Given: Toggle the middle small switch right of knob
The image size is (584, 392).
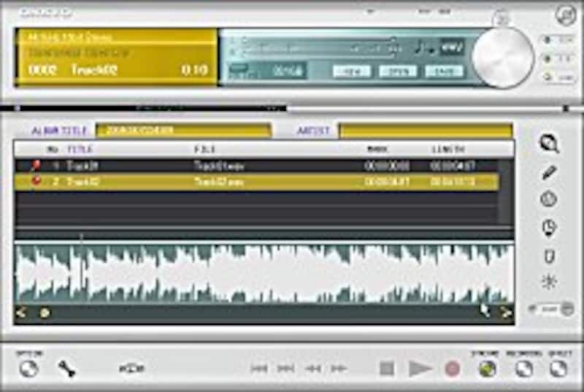Looking at the screenshot, I should coord(557,58).
